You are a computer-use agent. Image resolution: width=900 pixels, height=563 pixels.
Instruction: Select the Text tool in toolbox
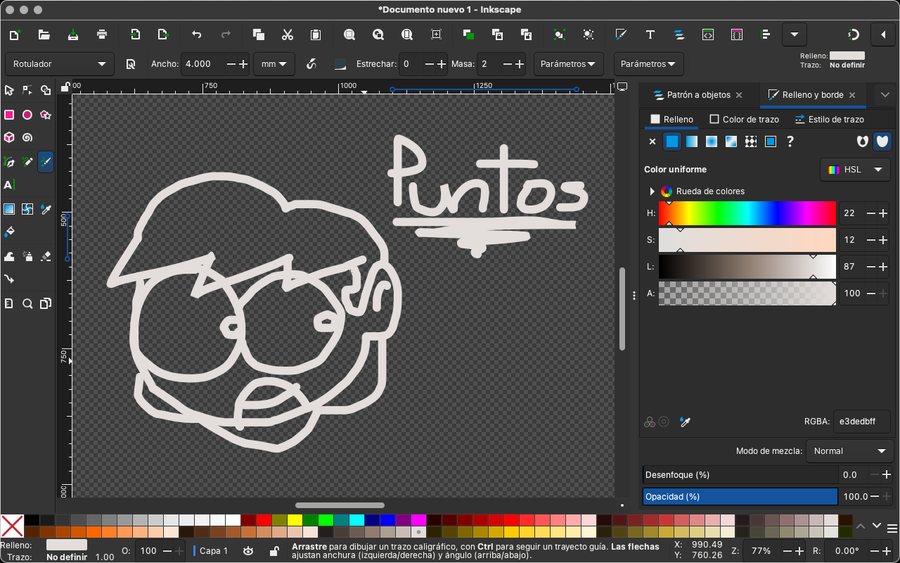tap(9, 185)
